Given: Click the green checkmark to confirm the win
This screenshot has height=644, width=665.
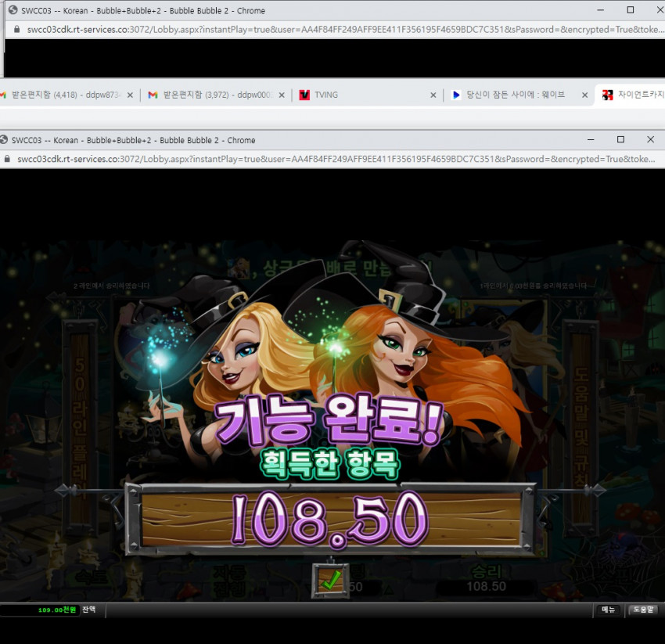Looking at the screenshot, I should pos(331,581).
